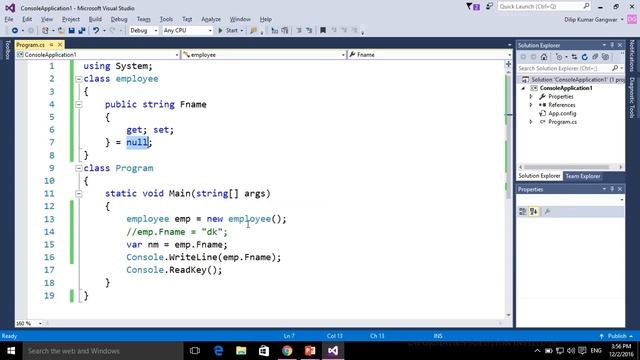The height and width of the screenshot is (360, 640).
Task: Click the Categorized icon in Properties panel
Action: pyautogui.click(x=522, y=211)
